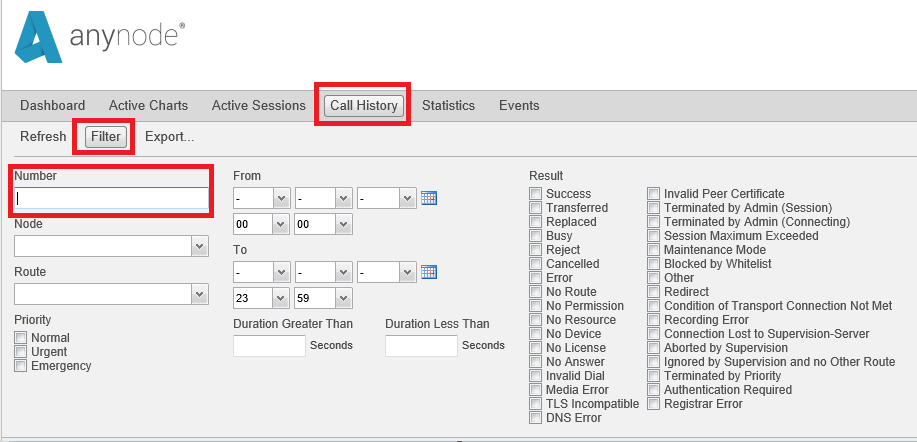917x442 pixels.
Task: Select the Registrar Error checkbox
Action: pyautogui.click(x=653, y=404)
